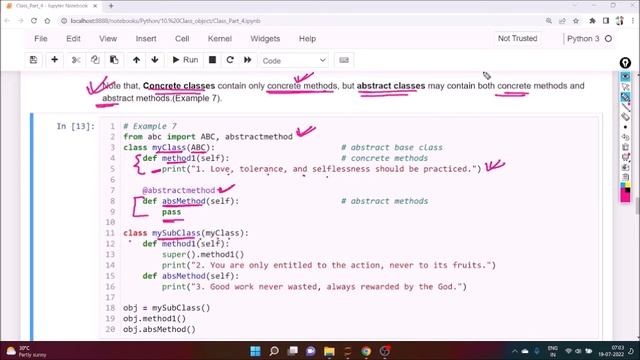The image size is (640, 360).
Task: Click the ENG IN language indicator
Action: [x=553, y=351]
